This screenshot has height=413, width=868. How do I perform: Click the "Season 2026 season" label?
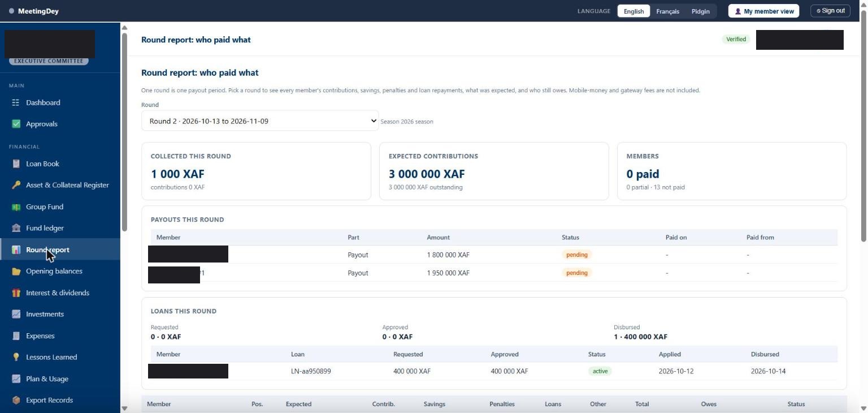tap(407, 122)
